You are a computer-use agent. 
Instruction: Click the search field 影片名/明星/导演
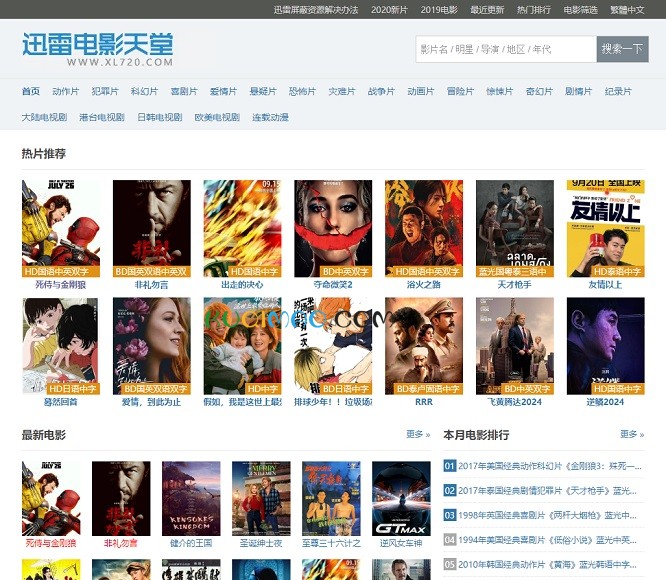point(506,49)
